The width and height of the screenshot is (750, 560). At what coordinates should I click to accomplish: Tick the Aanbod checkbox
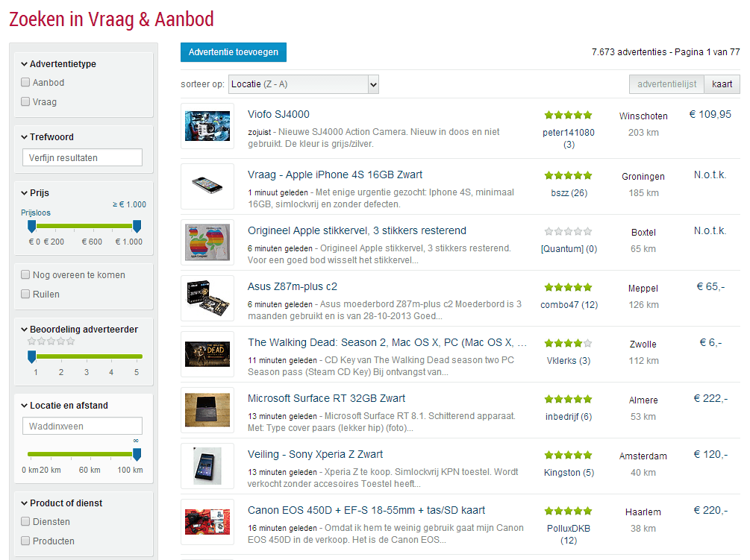point(25,82)
